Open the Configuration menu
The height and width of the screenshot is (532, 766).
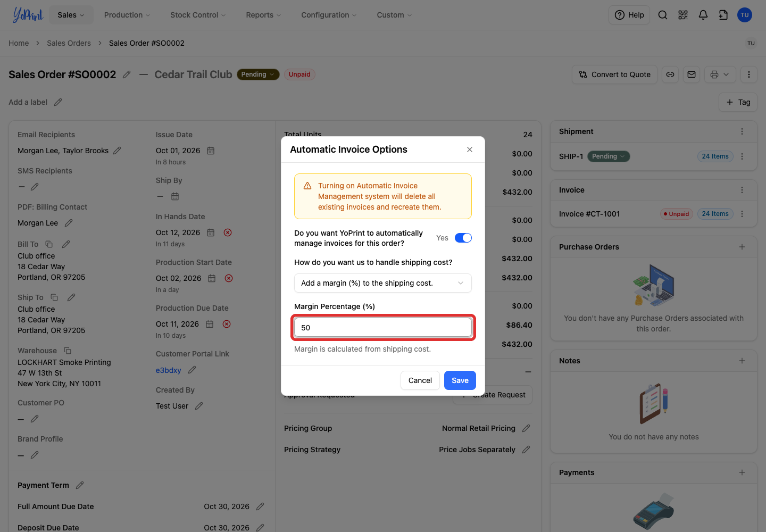[x=329, y=15]
